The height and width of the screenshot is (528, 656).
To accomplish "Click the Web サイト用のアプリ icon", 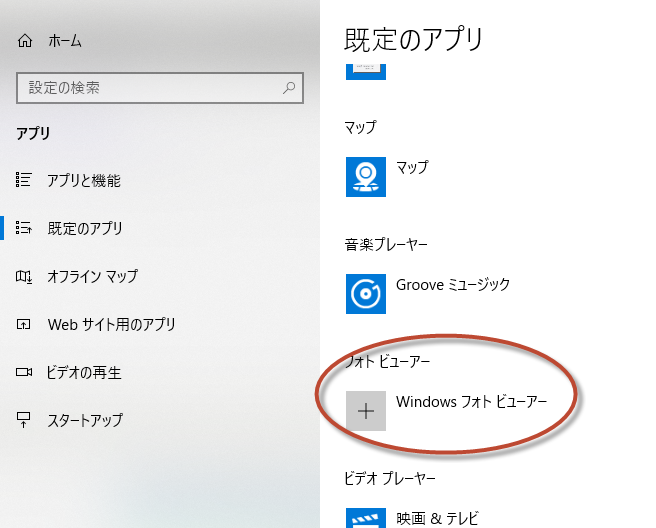I will 23,324.
